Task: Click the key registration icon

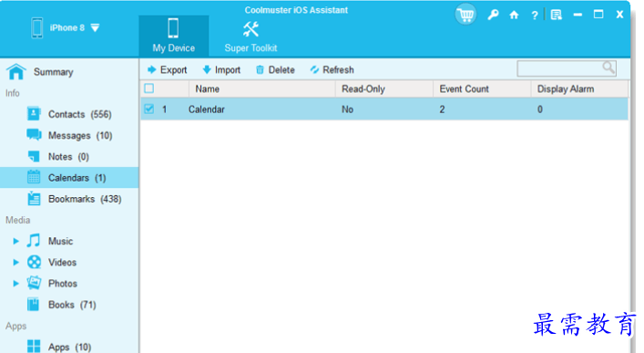Action: point(493,16)
